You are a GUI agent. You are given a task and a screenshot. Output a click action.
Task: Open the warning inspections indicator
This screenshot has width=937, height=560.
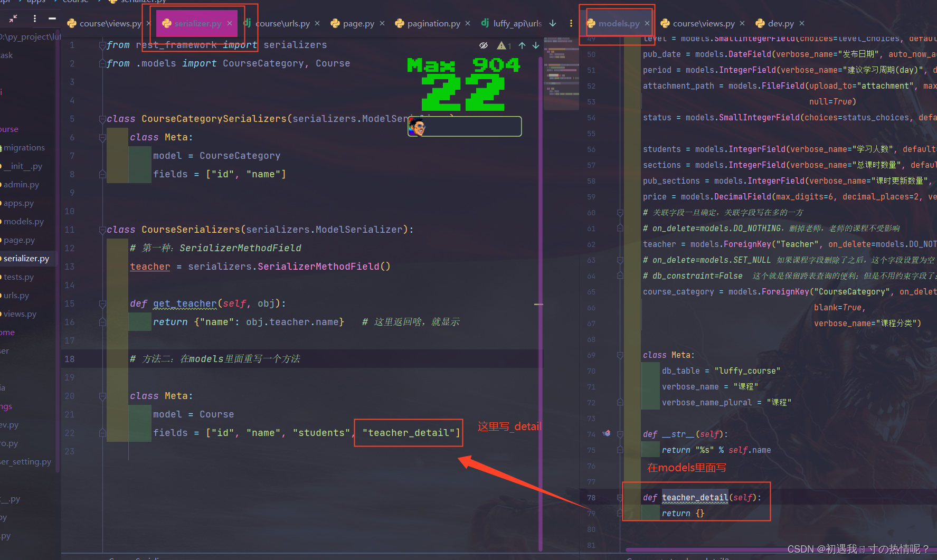coord(504,45)
